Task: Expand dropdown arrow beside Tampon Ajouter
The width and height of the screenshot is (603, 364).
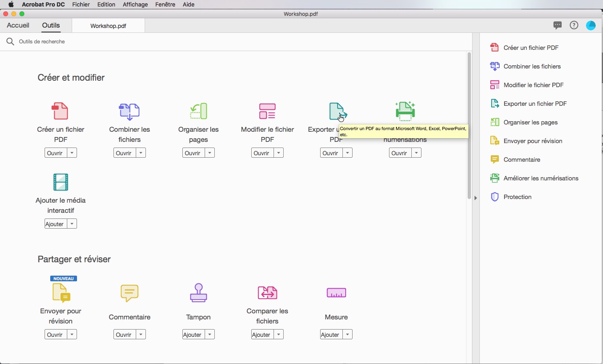Action: point(210,334)
